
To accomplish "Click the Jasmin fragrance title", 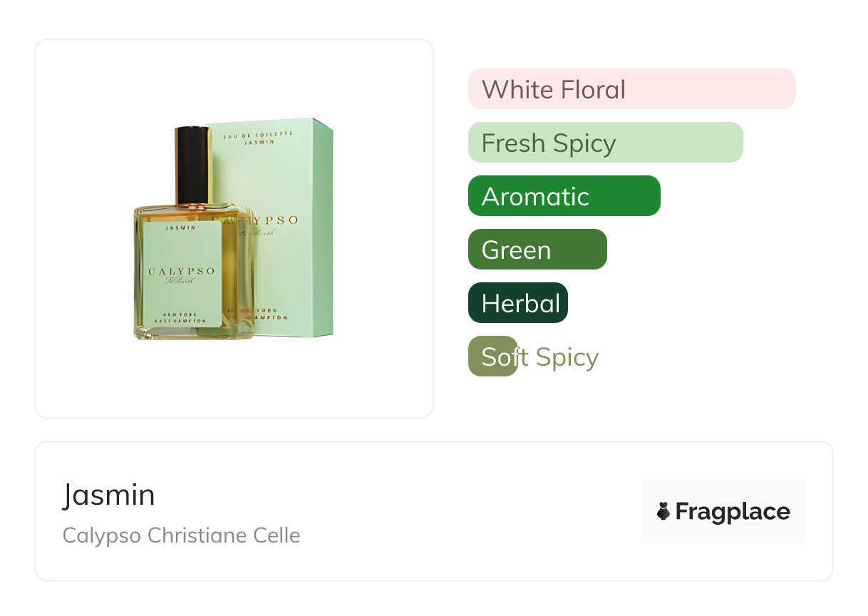I will pyautogui.click(x=108, y=495).
